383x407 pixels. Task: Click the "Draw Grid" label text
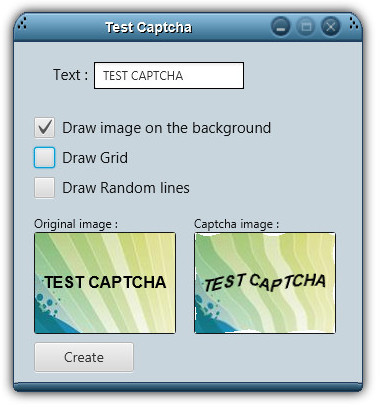[95, 158]
